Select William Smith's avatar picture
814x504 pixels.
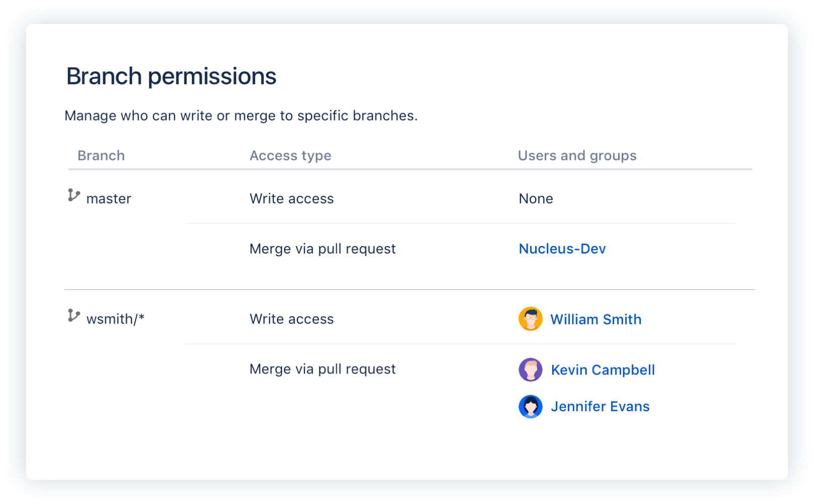pyautogui.click(x=530, y=319)
